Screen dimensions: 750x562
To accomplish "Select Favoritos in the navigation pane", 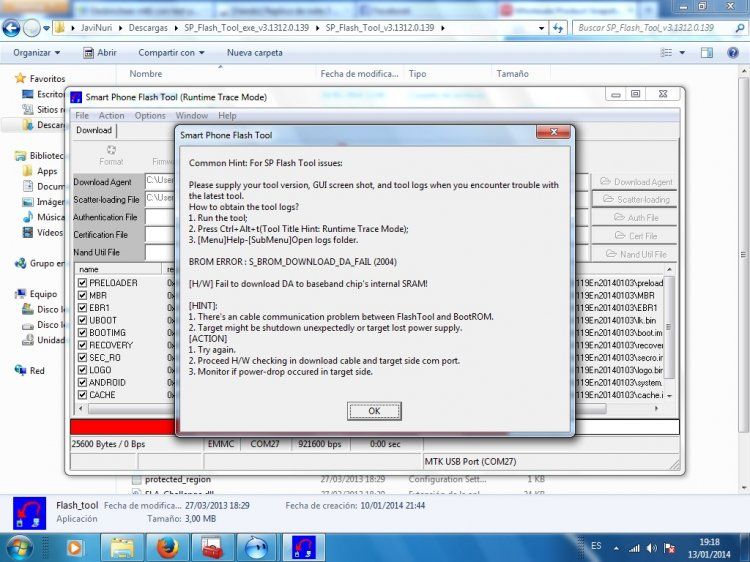I will point(47,78).
